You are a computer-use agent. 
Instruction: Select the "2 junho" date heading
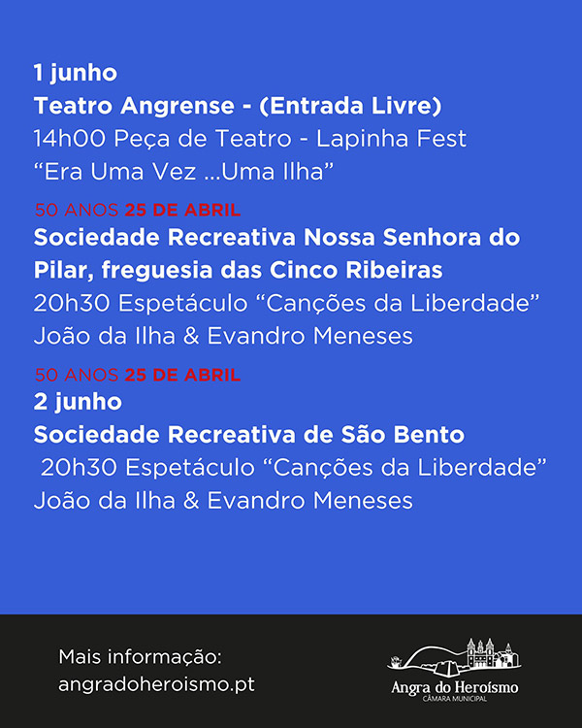pos(78,402)
